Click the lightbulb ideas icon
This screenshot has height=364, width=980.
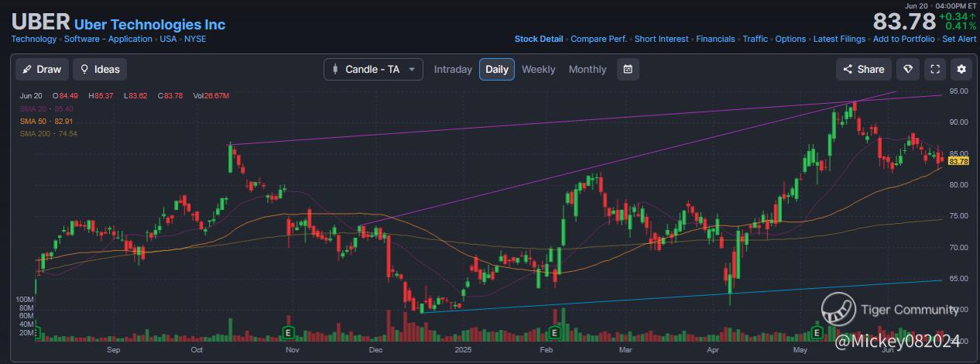pyautogui.click(x=84, y=69)
